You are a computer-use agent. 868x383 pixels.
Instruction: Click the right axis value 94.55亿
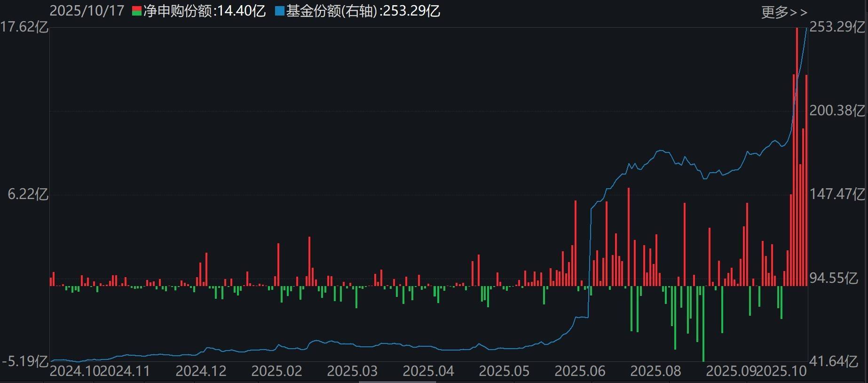coord(834,278)
